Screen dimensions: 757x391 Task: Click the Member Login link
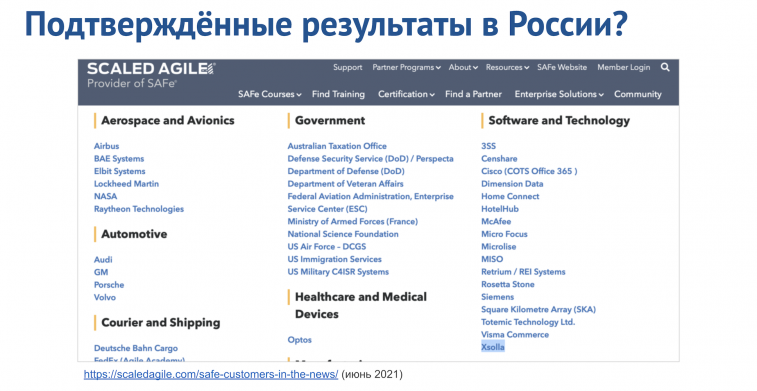pos(623,68)
